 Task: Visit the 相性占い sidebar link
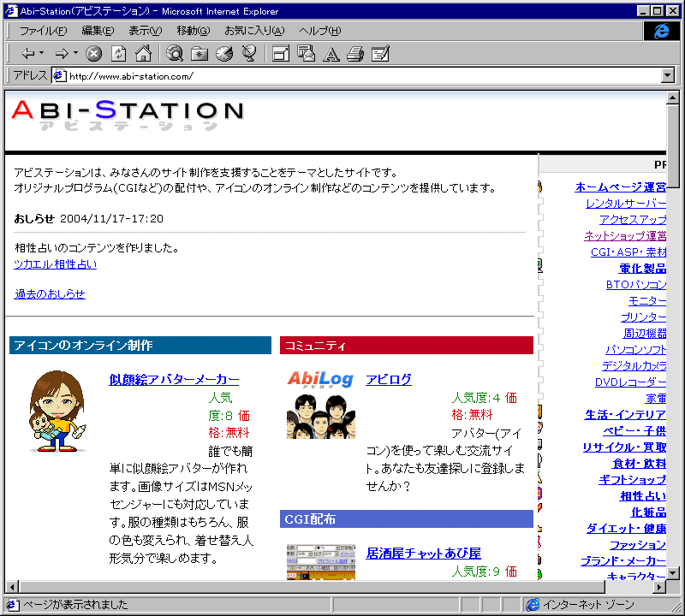point(644,496)
